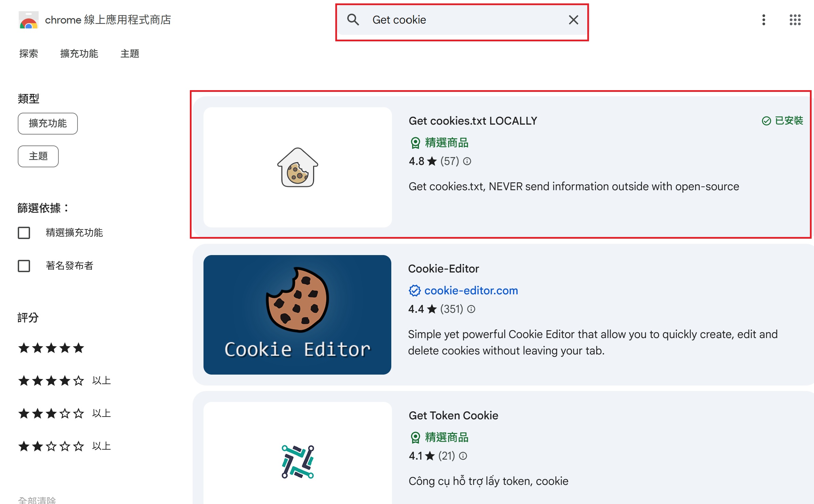Click the Cookie Editor thumbnail image
Viewport: 814px width, 504px height.
pyautogui.click(x=297, y=314)
